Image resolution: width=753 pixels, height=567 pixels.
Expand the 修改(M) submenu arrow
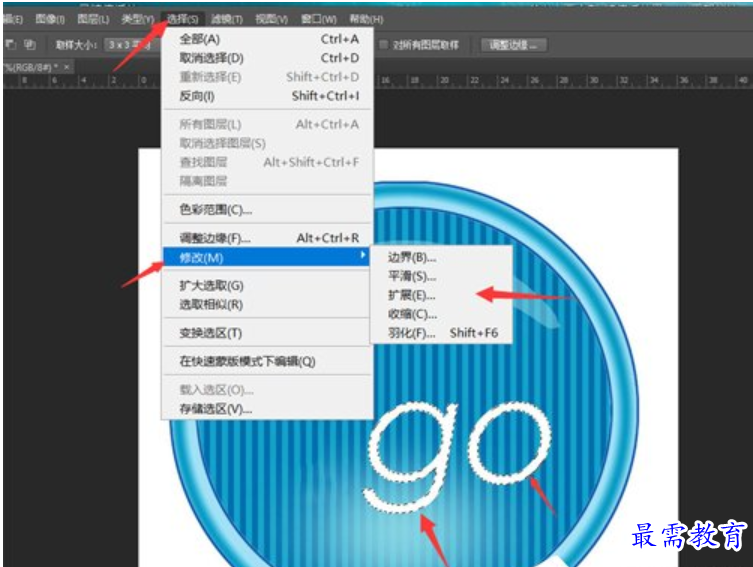click(364, 256)
